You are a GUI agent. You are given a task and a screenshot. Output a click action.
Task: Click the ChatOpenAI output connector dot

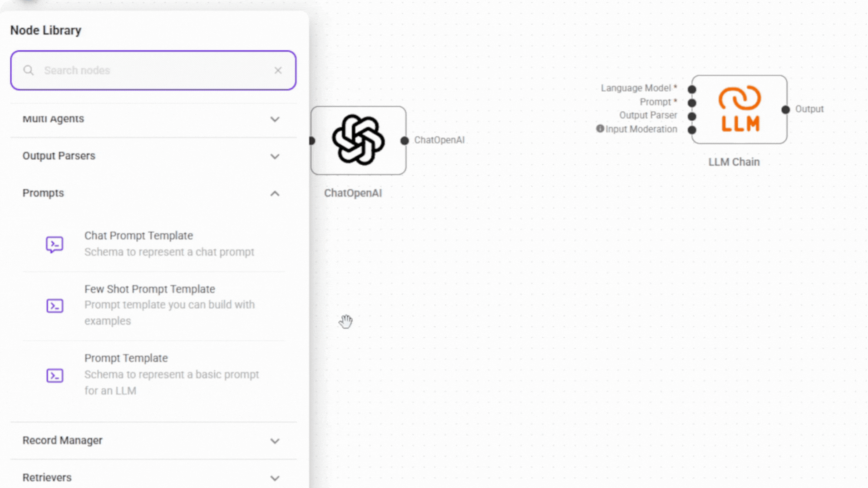click(x=404, y=141)
